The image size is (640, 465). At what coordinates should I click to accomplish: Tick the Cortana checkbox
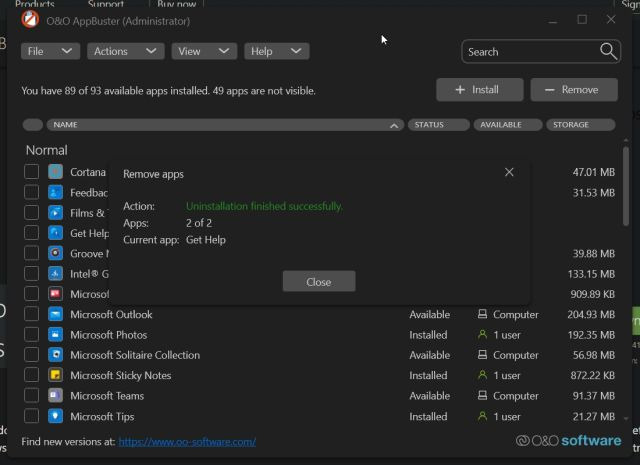pyautogui.click(x=31, y=172)
